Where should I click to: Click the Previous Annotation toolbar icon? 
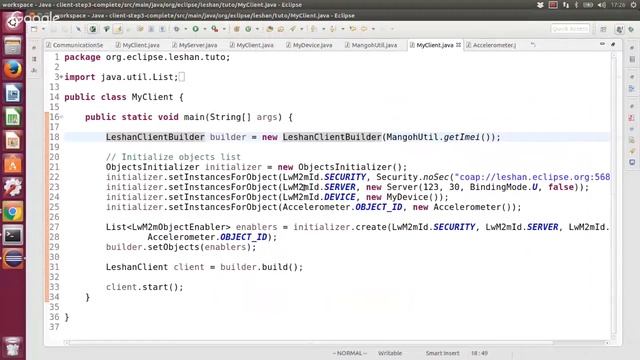coord(333,29)
